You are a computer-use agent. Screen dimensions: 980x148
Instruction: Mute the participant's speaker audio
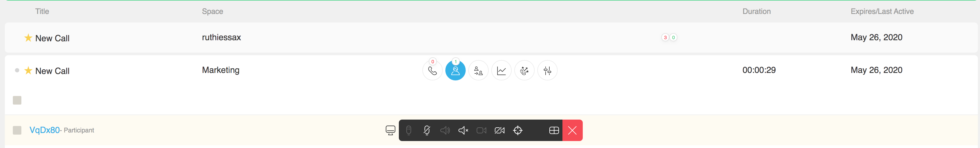click(463, 131)
